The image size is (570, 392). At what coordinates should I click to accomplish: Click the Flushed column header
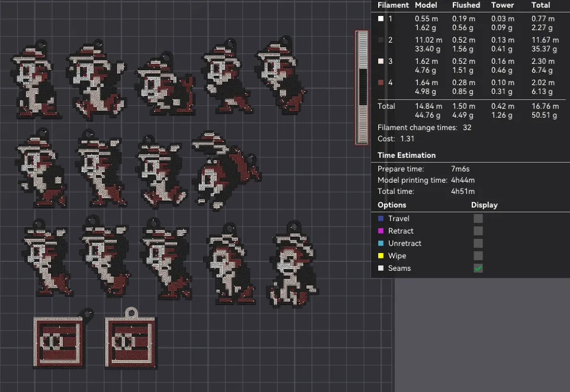point(466,5)
